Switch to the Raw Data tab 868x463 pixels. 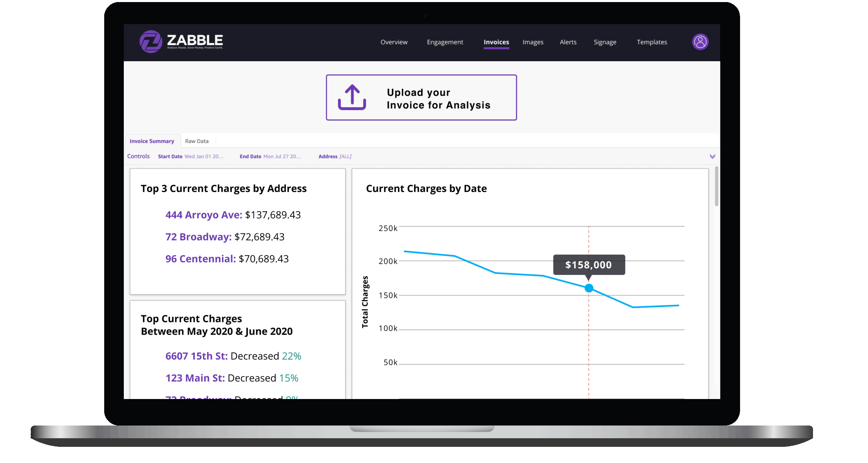[196, 141]
